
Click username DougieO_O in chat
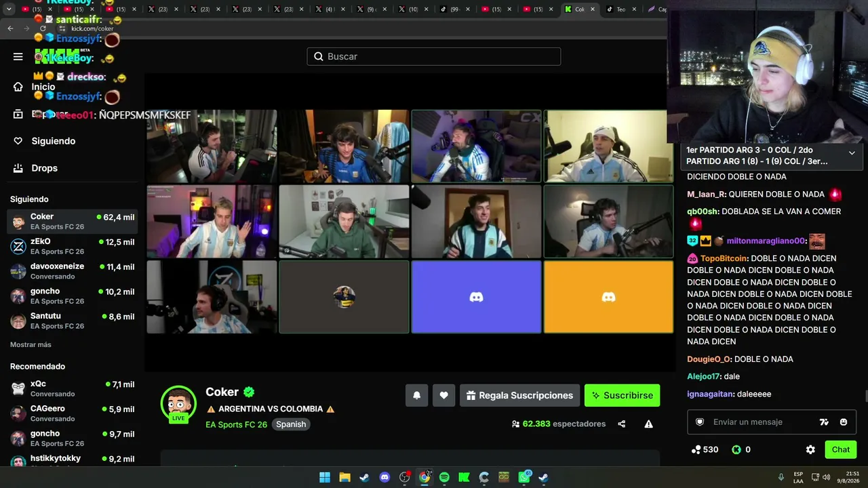(709, 359)
